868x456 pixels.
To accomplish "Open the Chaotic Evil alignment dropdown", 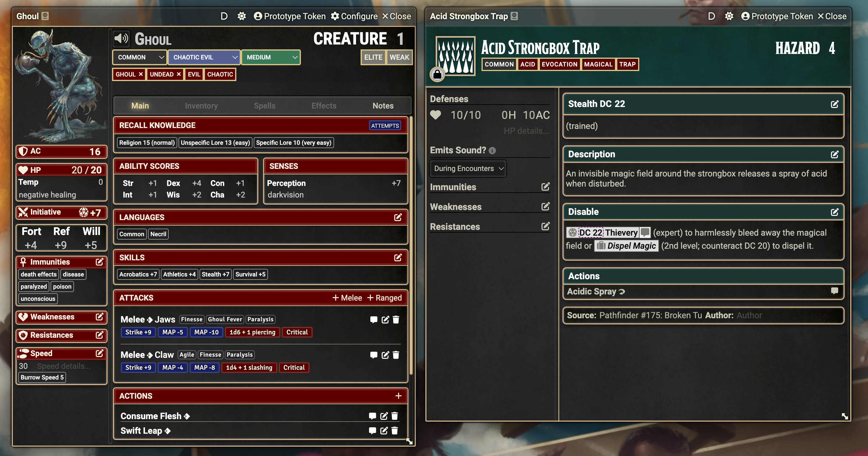I will click(x=204, y=57).
